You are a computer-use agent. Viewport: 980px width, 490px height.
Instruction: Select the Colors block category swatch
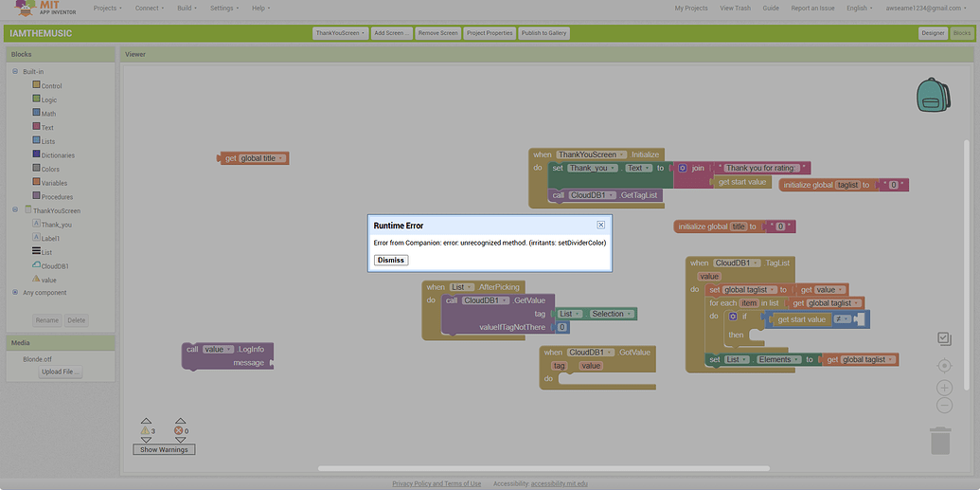pos(36,169)
